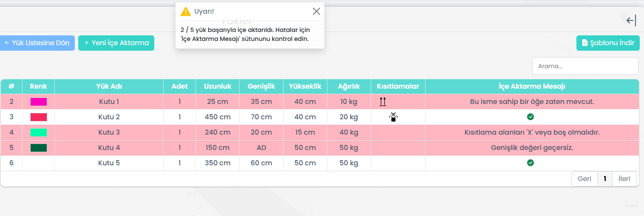This screenshot has height=216, width=644.
Task: Sort table by Ağırlık column header
Action: tap(349, 86)
